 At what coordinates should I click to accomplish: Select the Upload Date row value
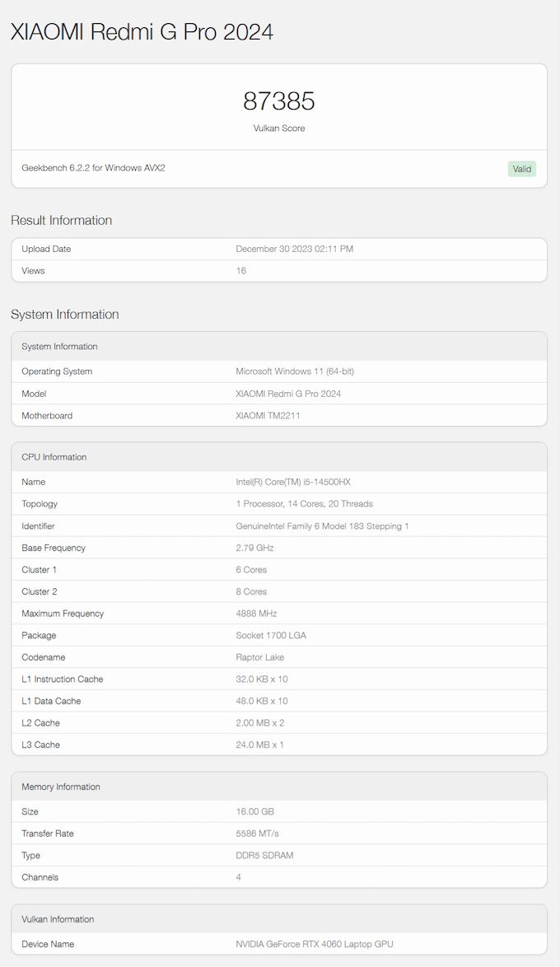(x=294, y=249)
